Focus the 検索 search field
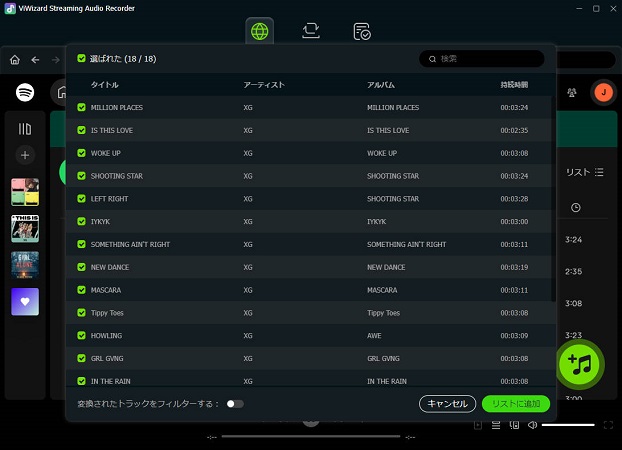Screen dimensions: 622x450 tap(482, 59)
